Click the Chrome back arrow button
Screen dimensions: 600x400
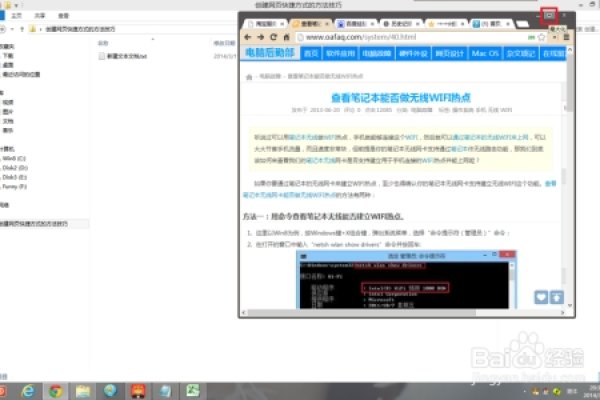[x=248, y=37]
